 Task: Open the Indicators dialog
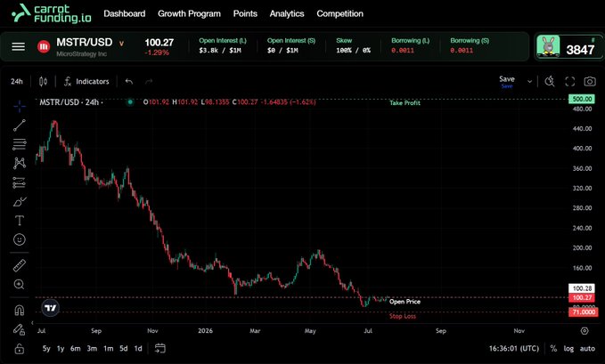[x=86, y=81]
